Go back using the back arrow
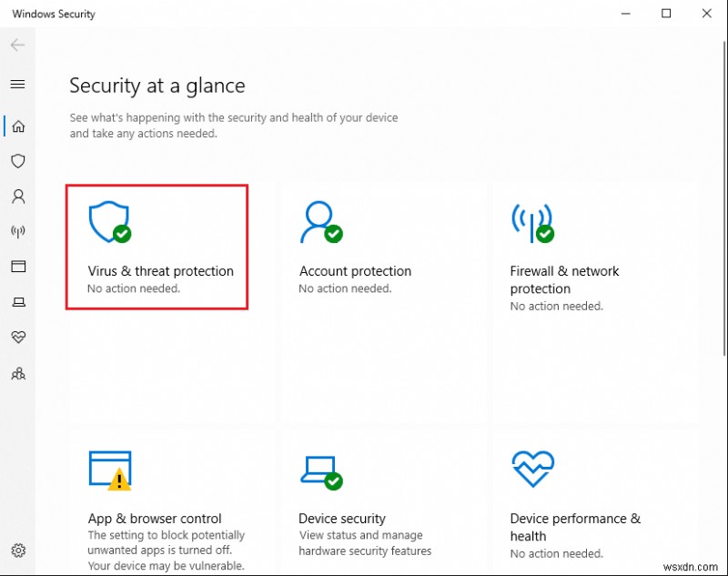Image resolution: width=728 pixels, height=576 pixels. pyautogui.click(x=17, y=45)
